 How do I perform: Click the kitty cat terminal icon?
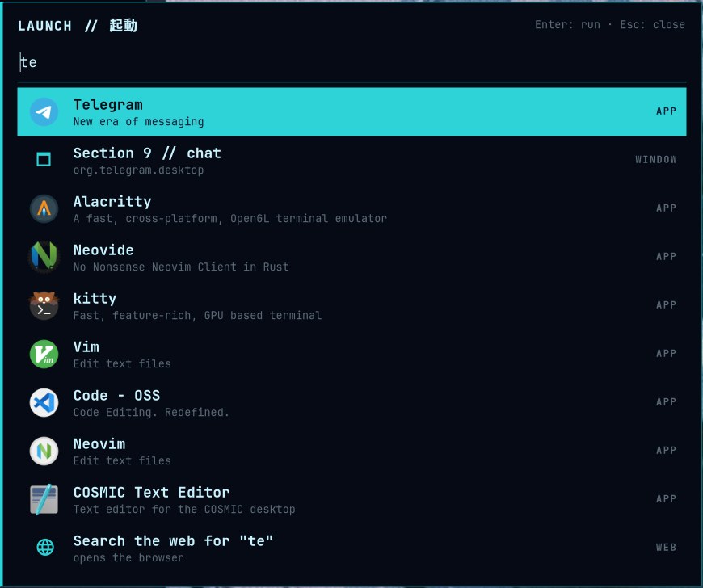tap(44, 305)
